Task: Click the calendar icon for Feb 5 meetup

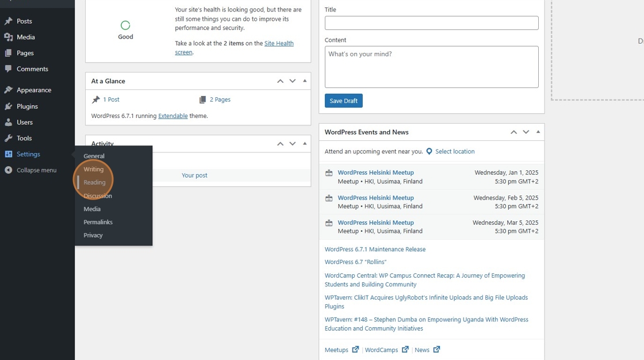Action: [x=329, y=198]
